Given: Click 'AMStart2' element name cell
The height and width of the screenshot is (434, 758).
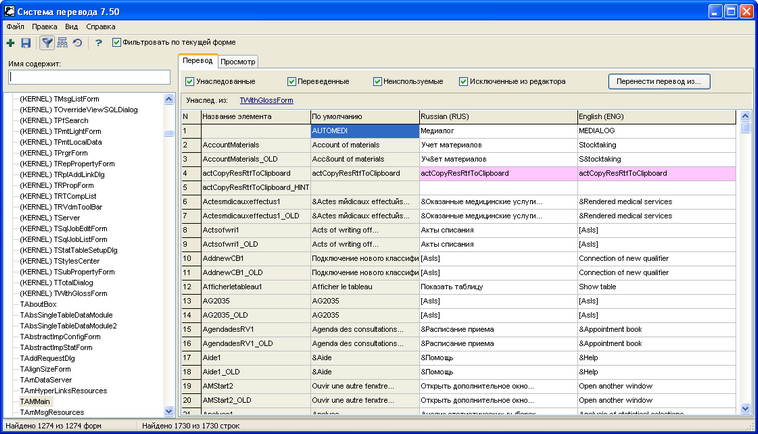Looking at the screenshot, I should (256, 386).
